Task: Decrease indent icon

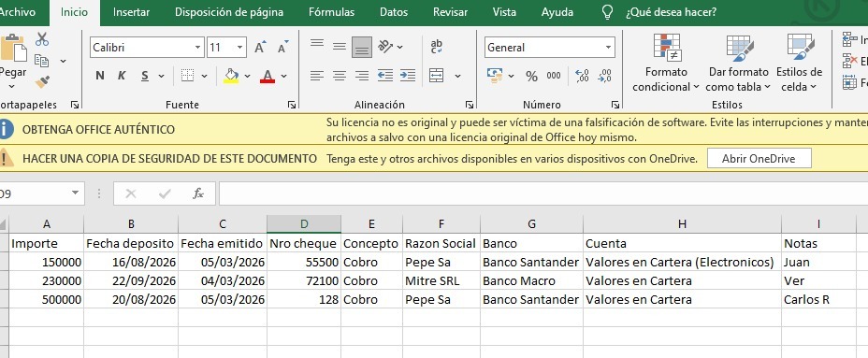Action: point(385,76)
